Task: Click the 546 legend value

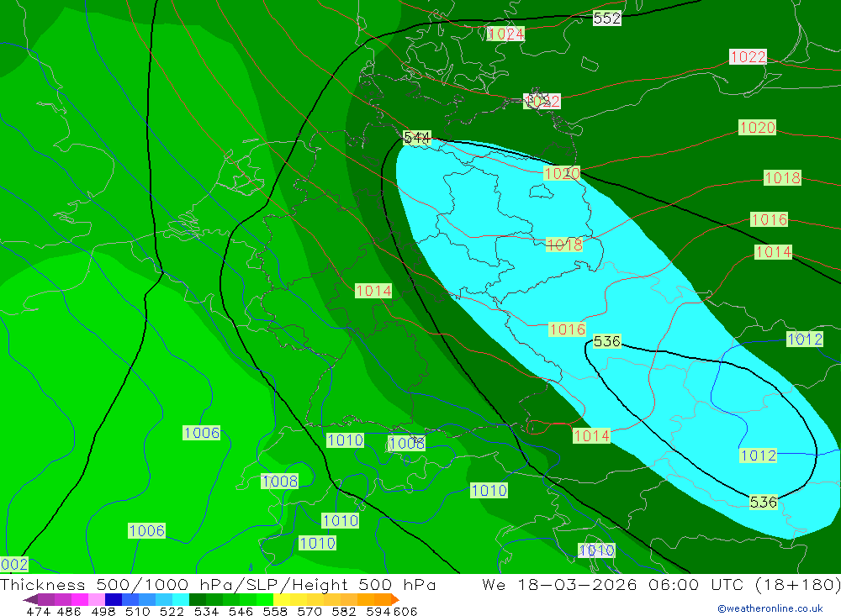Action: (x=241, y=611)
